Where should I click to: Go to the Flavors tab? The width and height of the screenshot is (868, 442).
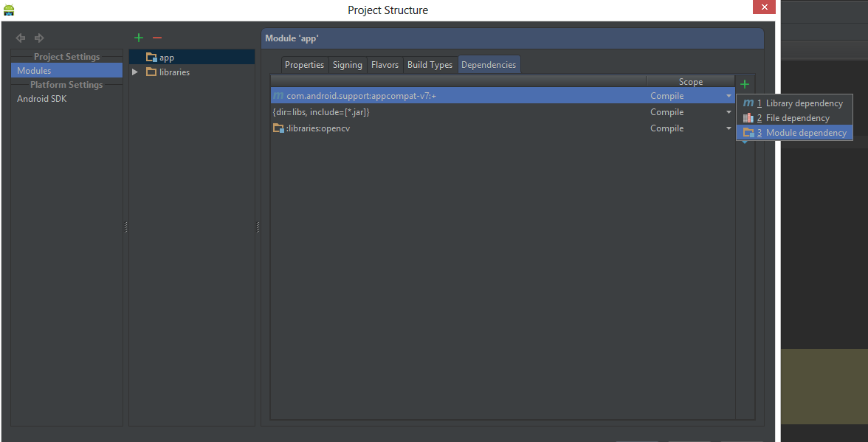tap(385, 65)
